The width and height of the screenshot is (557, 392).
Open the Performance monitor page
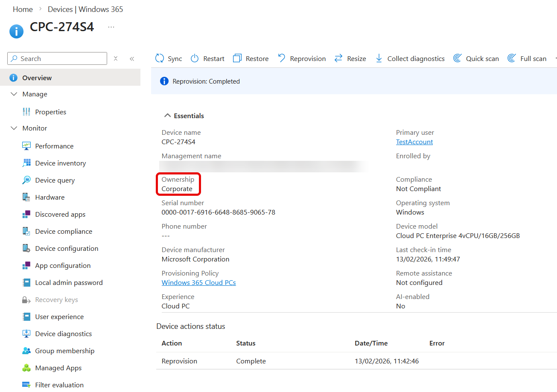point(54,146)
